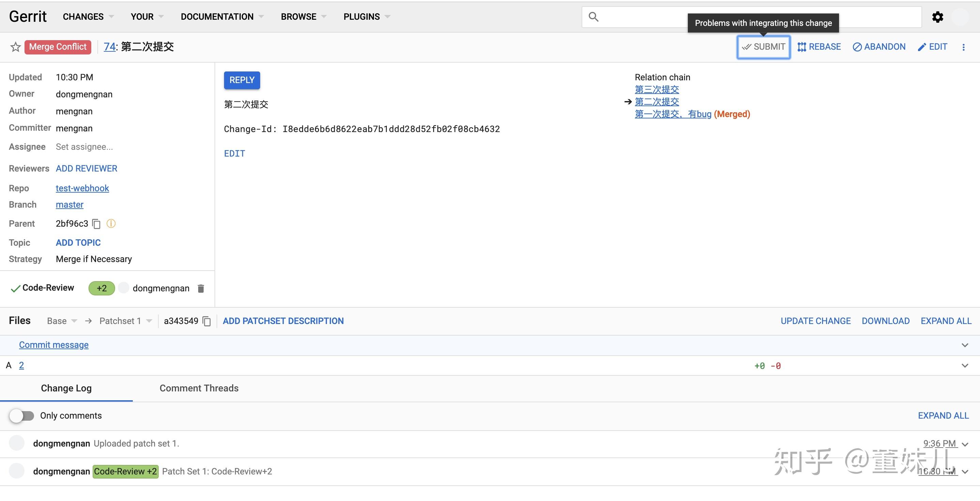The width and height of the screenshot is (980, 501).
Task: Open the test-webhook repository link
Action: [82, 188]
